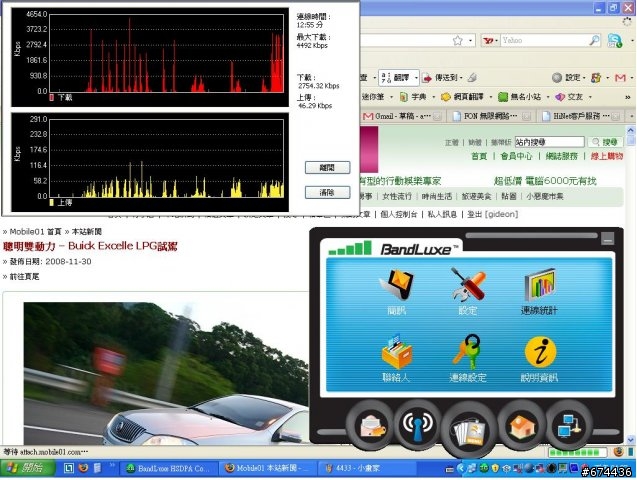
Task: Open the 翻譯 translate dropdown
Action: tap(416, 77)
